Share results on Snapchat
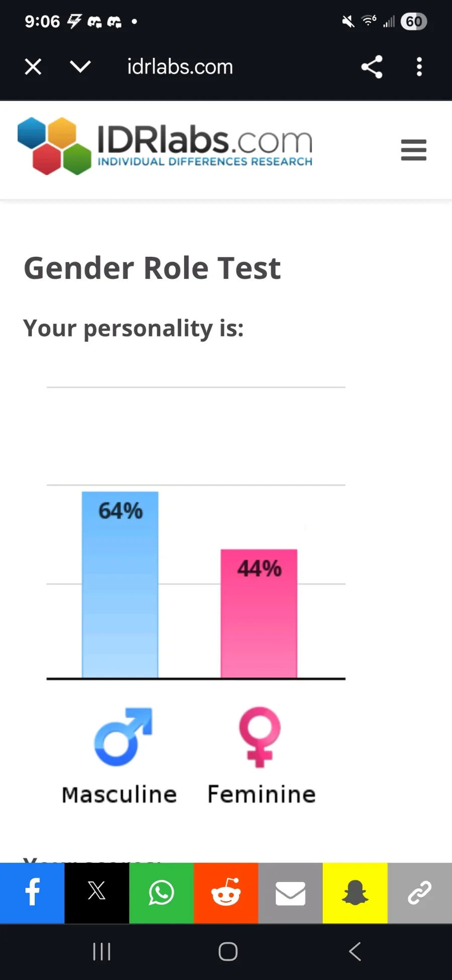 click(x=355, y=893)
